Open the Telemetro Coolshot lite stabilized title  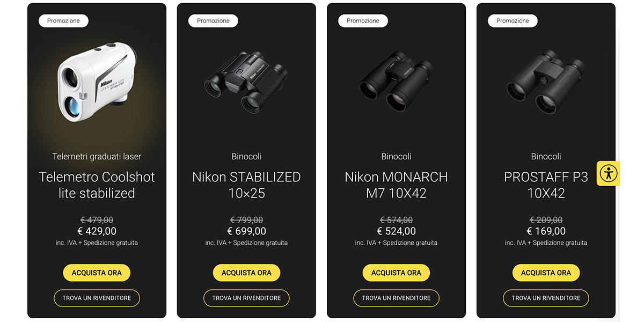pyautogui.click(x=97, y=185)
